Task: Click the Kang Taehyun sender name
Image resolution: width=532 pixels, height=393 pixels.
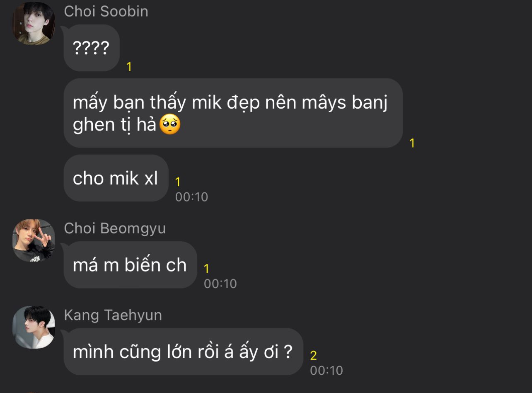Action: point(113,315)
